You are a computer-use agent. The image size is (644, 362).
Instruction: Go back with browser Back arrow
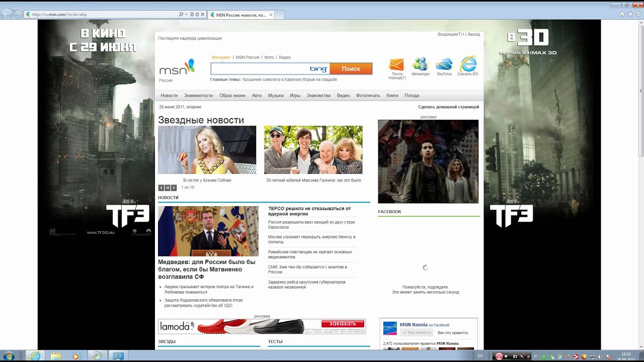[x=7, y=14]
